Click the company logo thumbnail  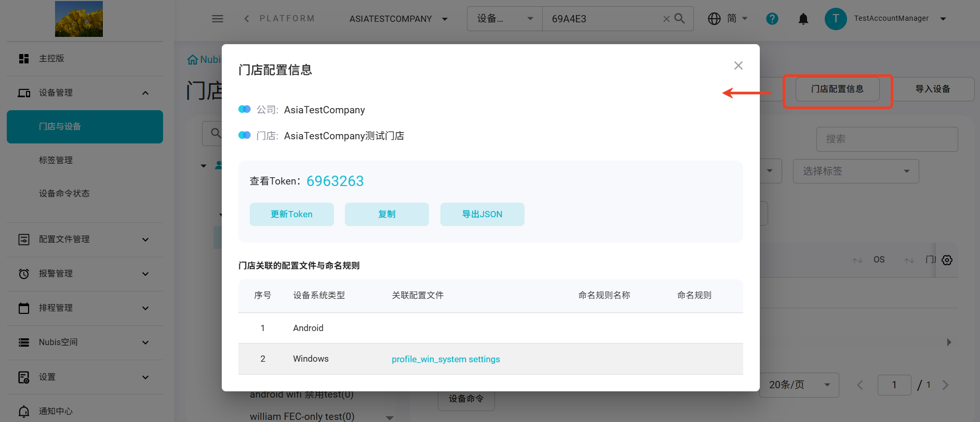click(79, 19)
